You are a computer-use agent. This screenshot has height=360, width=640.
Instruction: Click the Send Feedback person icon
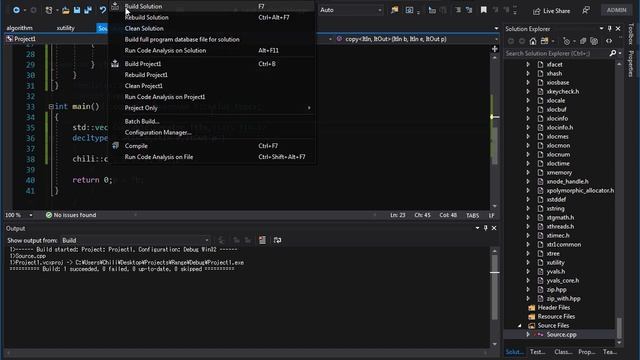pyautogui.click(x=586, y=10)
